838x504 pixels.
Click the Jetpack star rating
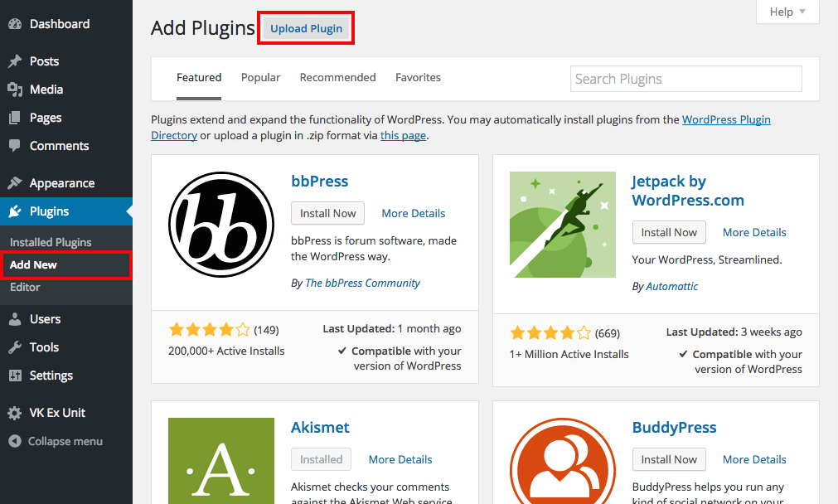550,333
